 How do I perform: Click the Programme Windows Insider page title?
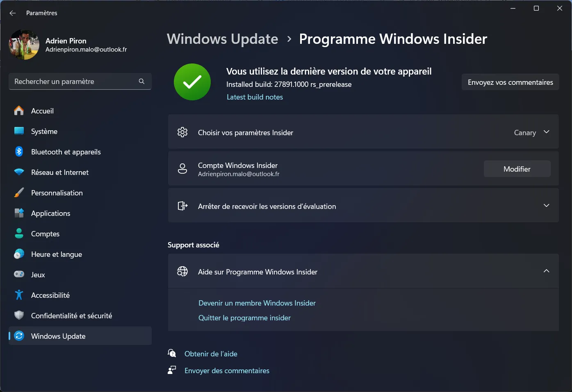[x=393, y=39]
